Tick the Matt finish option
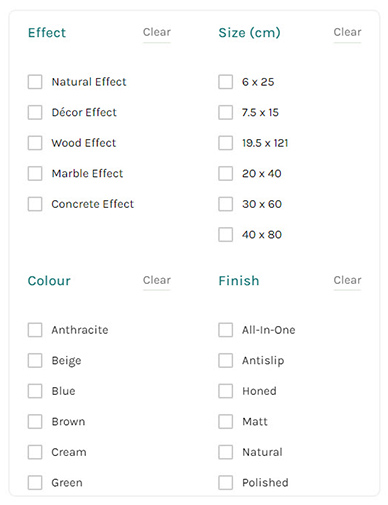Image resolution: width=388 pixels, height=505 pixels. [226, 421]
